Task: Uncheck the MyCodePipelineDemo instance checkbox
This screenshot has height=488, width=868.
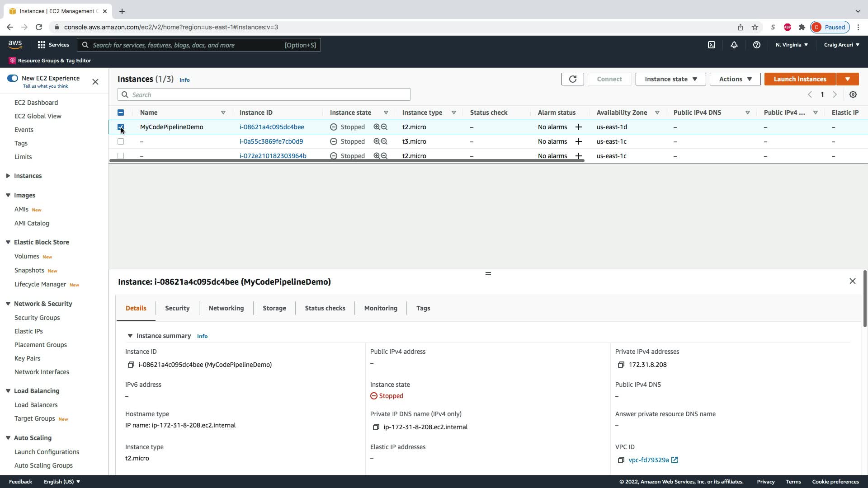Action: (121, 127)
